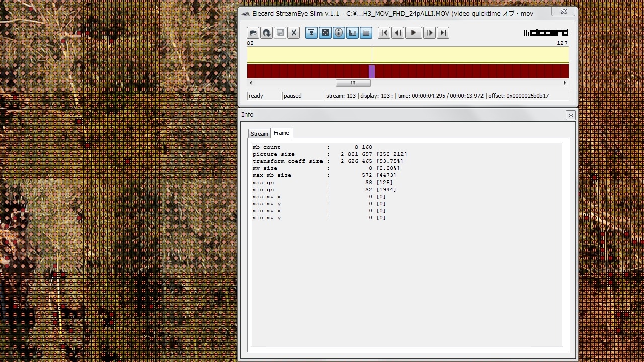Screen dimensions: 644x362
Task: Step back one frame
Action: coord(397,33)
